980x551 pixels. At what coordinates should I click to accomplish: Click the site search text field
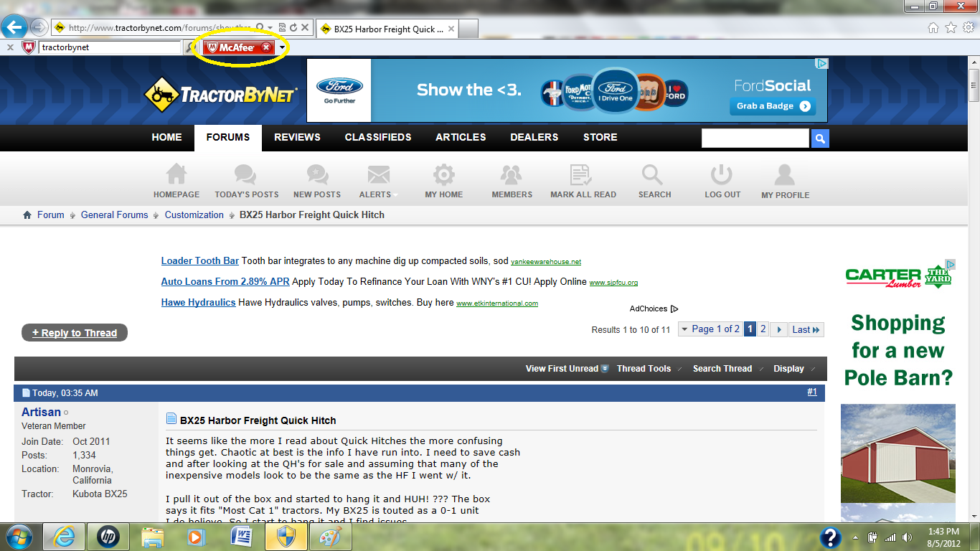[755, 138]
